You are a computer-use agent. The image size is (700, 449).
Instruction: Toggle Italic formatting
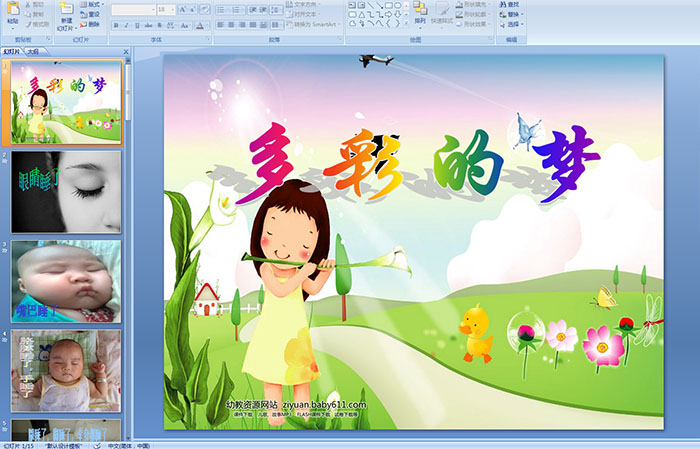click(127, 25)
